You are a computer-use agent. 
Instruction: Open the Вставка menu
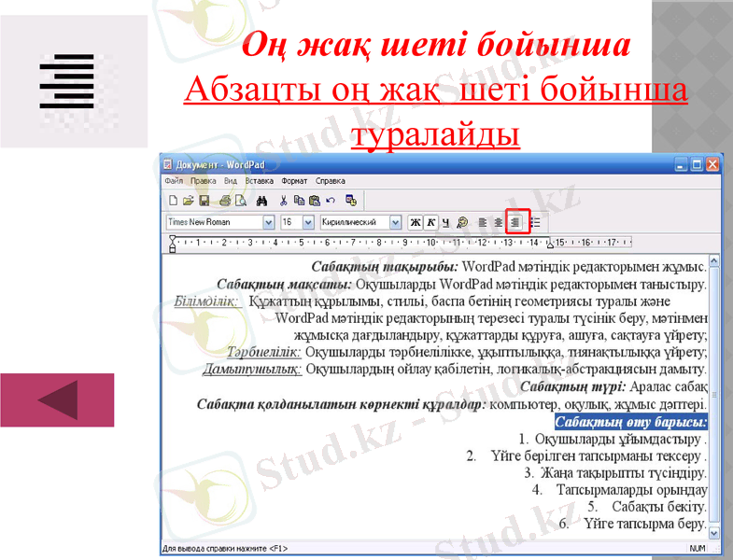260,181
